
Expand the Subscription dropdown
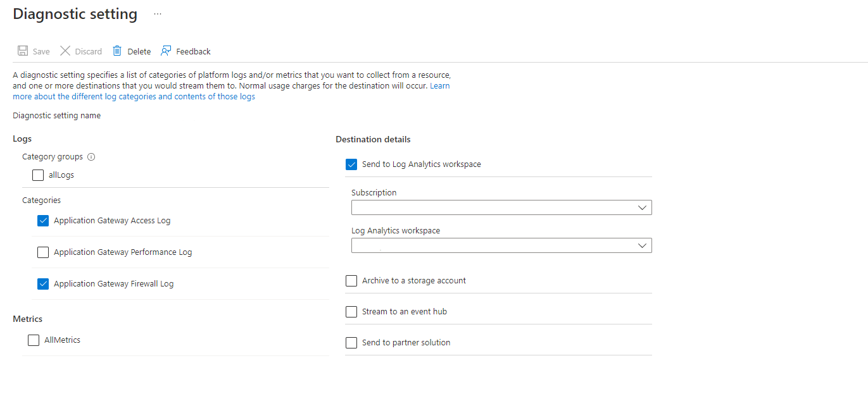501,207
